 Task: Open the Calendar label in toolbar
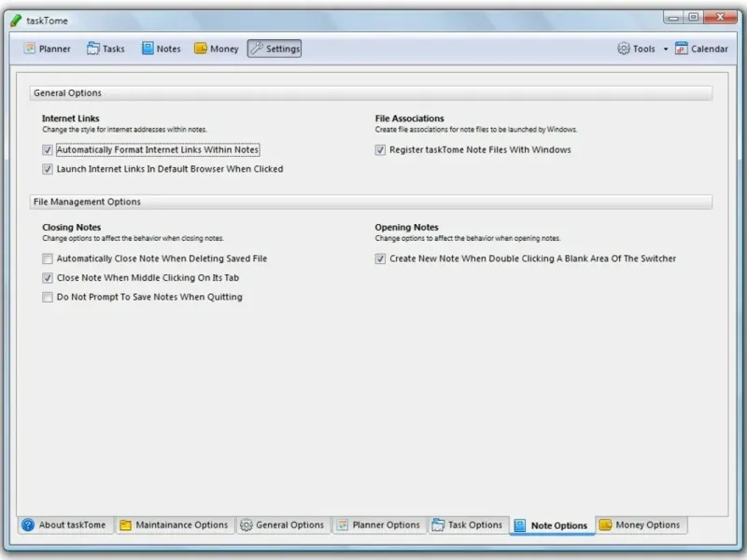point(710,49)
